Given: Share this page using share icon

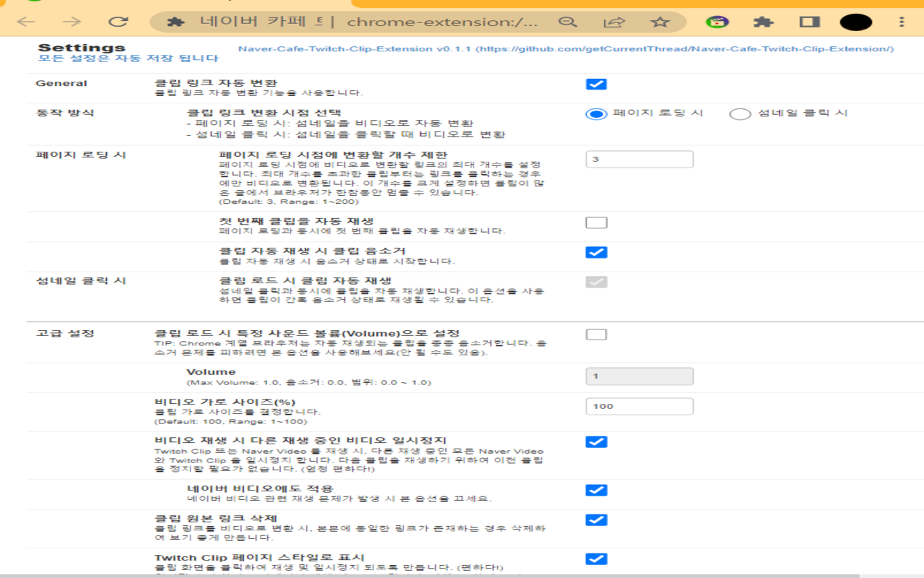Looking at the screenshot, I should click(x=614, y=22).
